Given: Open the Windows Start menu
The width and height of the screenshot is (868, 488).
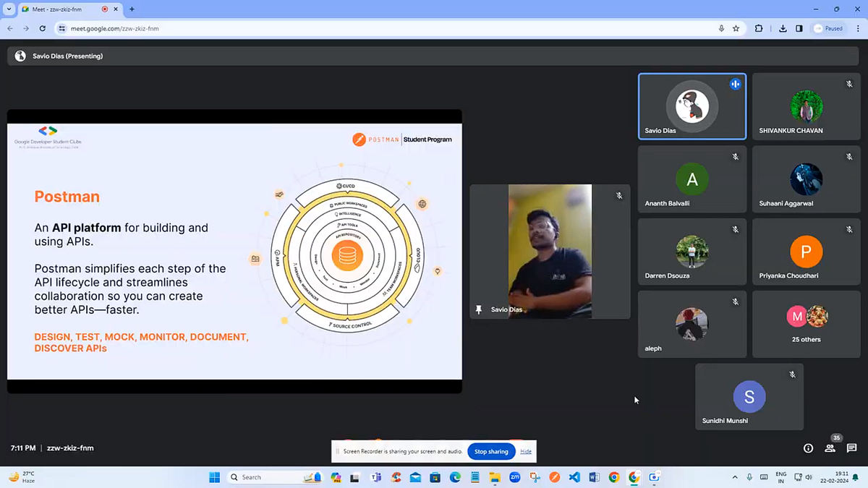Looking at the screenshot, I should tap(214, 477).
